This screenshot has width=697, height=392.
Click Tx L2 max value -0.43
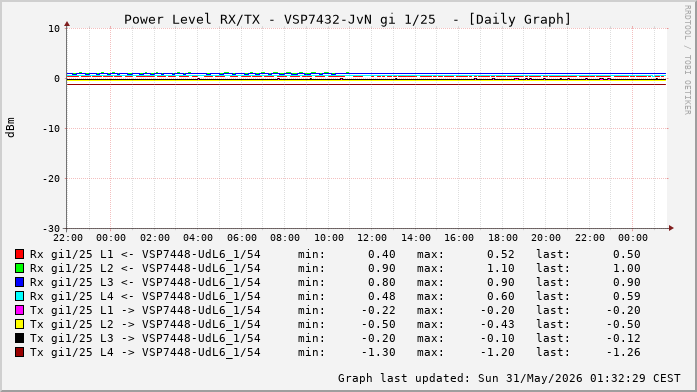click(497, 324)
